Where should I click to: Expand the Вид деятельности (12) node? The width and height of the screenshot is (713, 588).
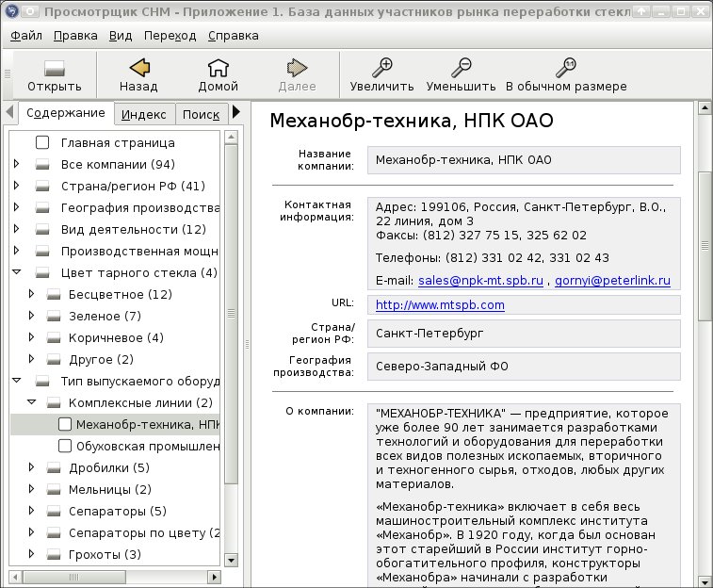point(16,229)
